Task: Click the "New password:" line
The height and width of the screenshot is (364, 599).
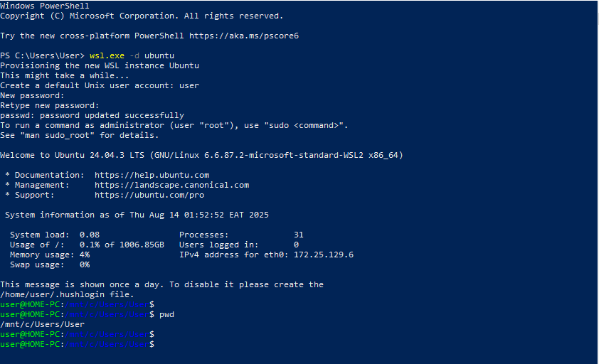Action: tap(32, 95)
